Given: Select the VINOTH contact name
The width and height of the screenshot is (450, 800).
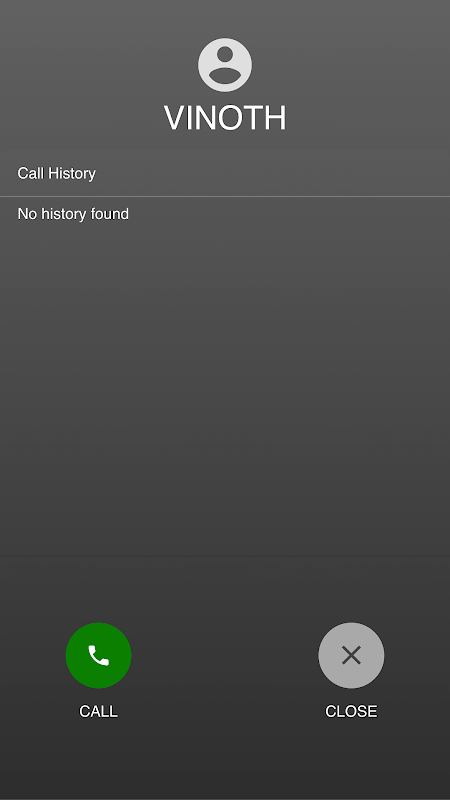Looking at the screenshot, I should (225, 118).
